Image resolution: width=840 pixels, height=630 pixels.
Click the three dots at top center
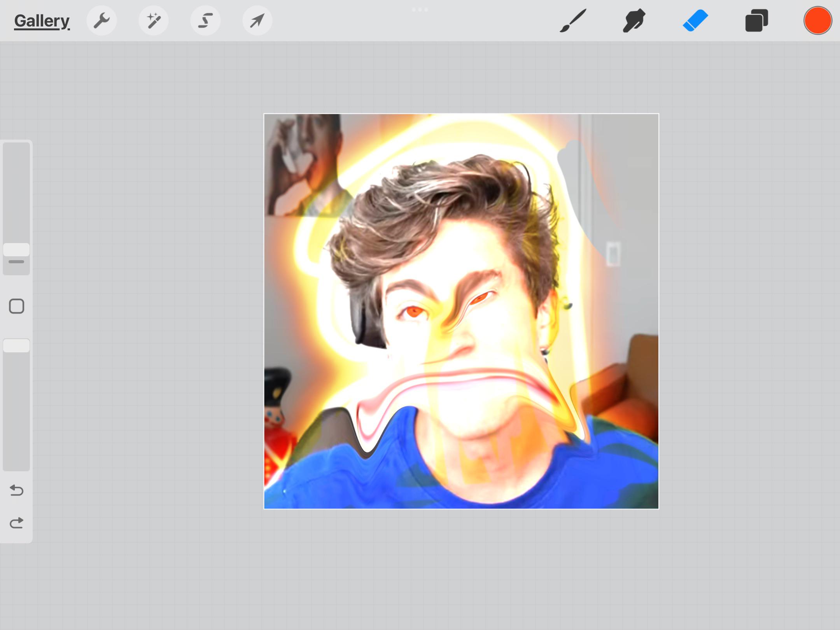420,10
